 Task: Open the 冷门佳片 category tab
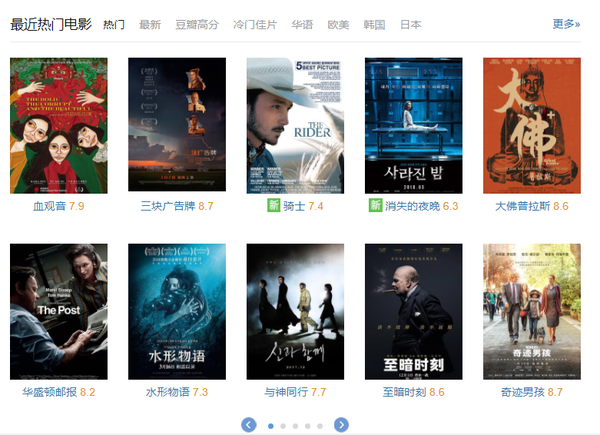click(255, 25)
